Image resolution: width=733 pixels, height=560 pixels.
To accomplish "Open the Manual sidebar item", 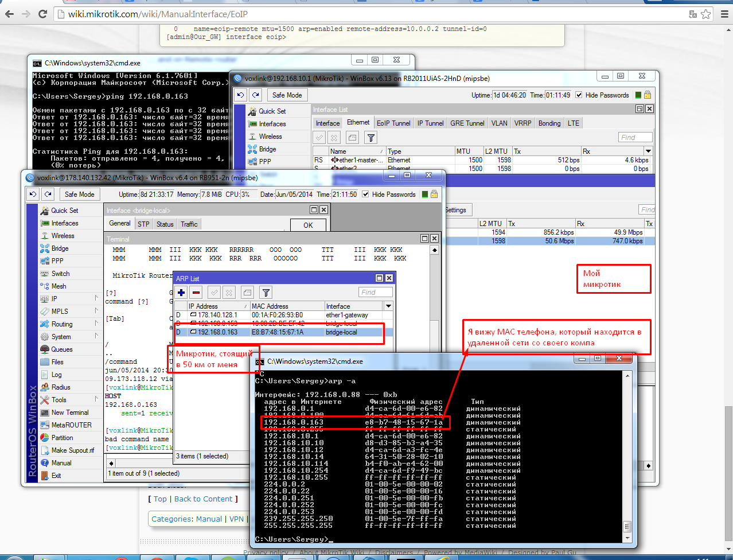I will [x=61, y=463].
